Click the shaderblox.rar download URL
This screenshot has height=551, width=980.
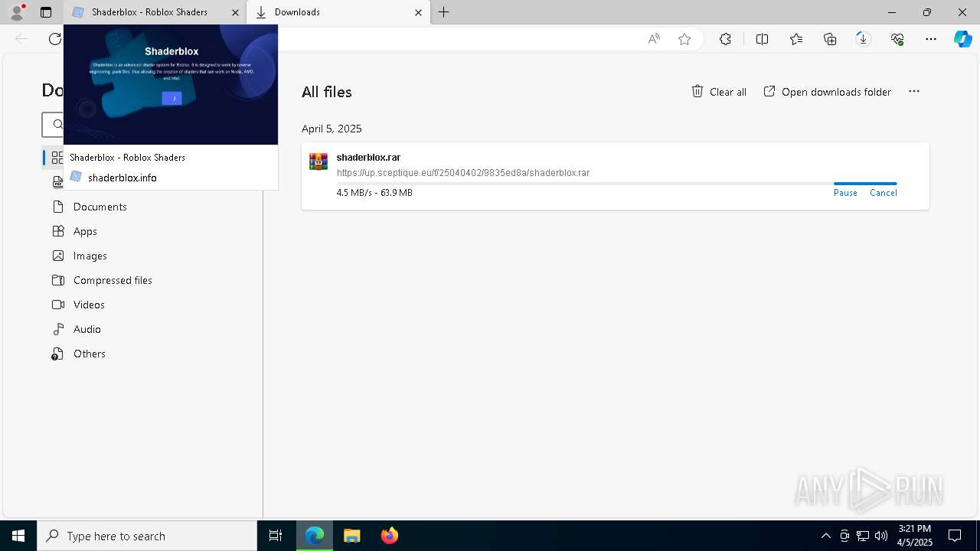pyautogui.click(x=463, y=173)
